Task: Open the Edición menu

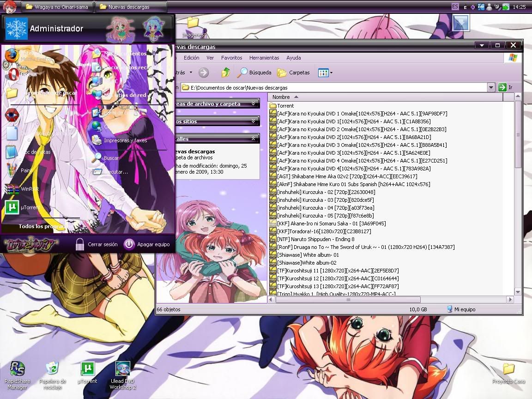Action: tap(191, 58)
